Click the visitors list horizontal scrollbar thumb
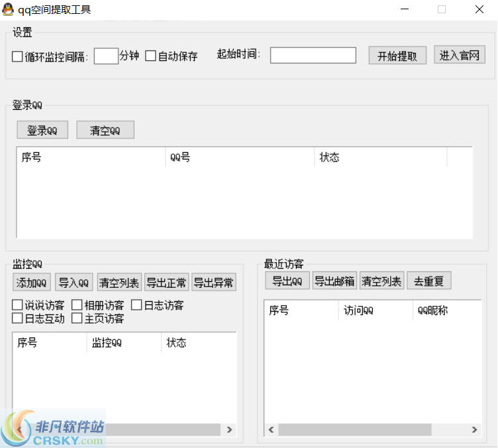Screen dimensions: 498x448 coord(355,429)
